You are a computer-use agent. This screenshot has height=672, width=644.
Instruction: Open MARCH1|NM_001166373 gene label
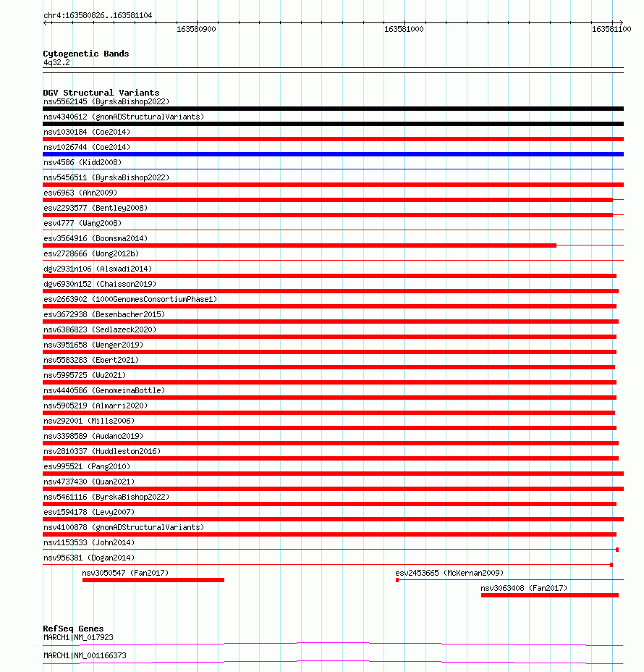pyautogui.click(x=85, y=656)
